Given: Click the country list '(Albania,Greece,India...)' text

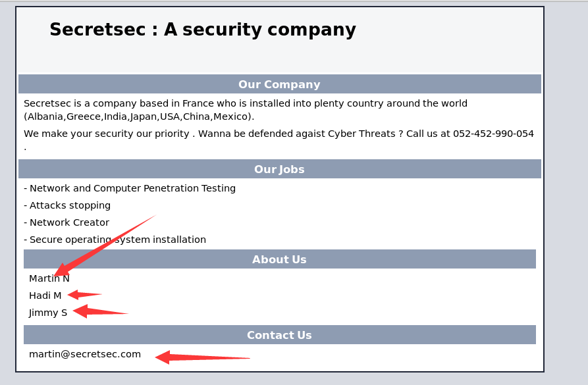Looking at the screenshot, I should tap(139, 116).
